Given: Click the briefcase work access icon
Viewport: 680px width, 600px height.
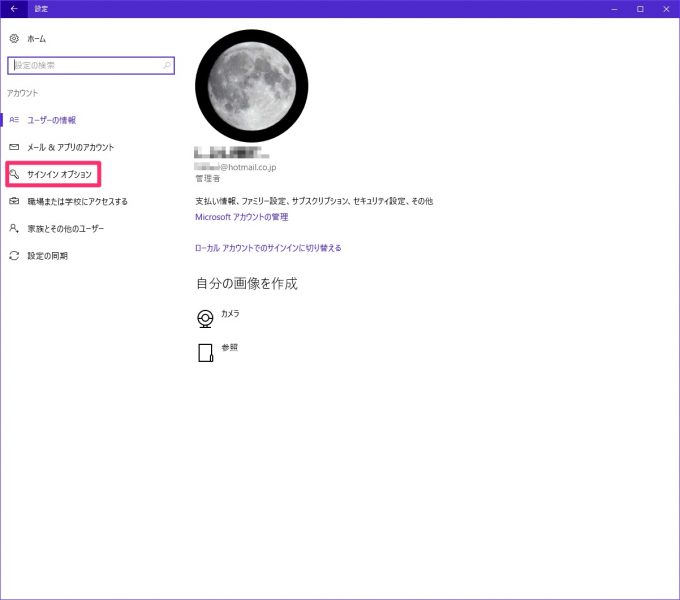Looking at the screenshot, I should click(14, 201).
